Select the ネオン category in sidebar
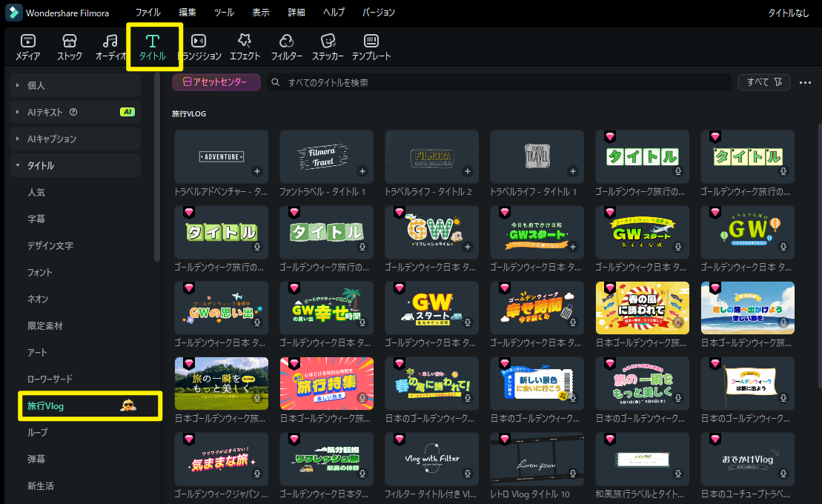The image size is (822, 504). click(38, 299)
